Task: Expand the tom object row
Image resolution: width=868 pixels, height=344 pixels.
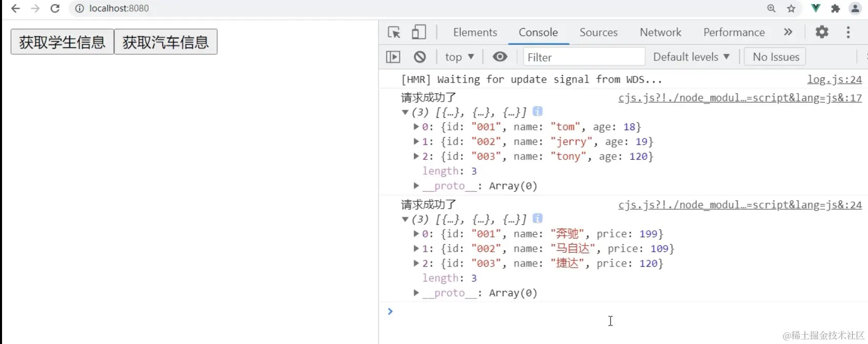Action: pos(416,127)
